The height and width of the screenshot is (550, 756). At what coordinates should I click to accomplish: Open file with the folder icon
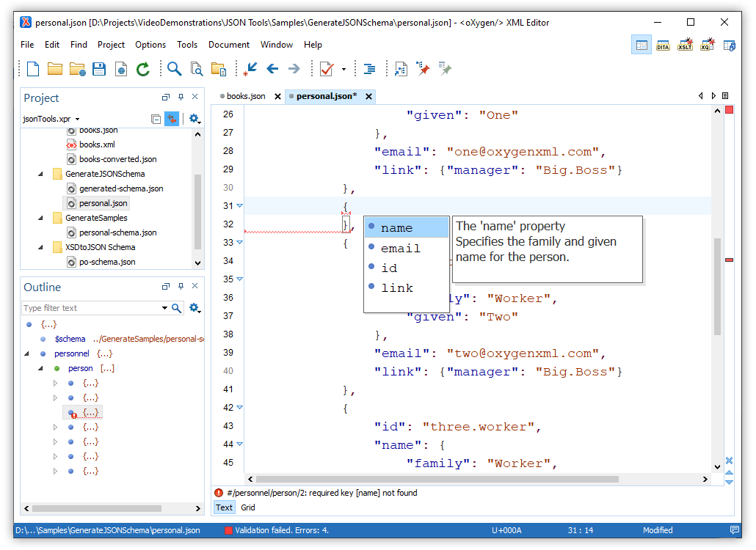pos(55,69)
